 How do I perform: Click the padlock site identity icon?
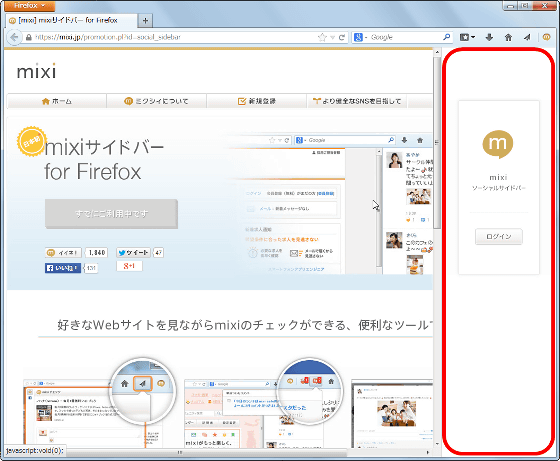[29, 37]
